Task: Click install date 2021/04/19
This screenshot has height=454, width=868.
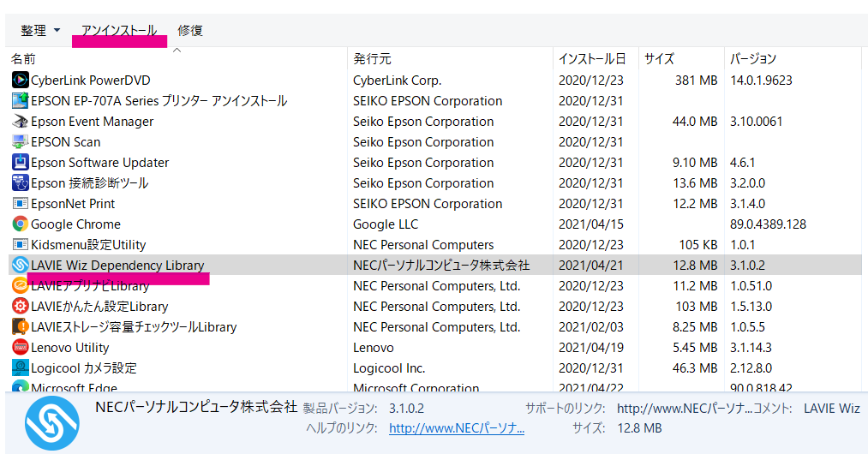Action: (x=590, y=347)
